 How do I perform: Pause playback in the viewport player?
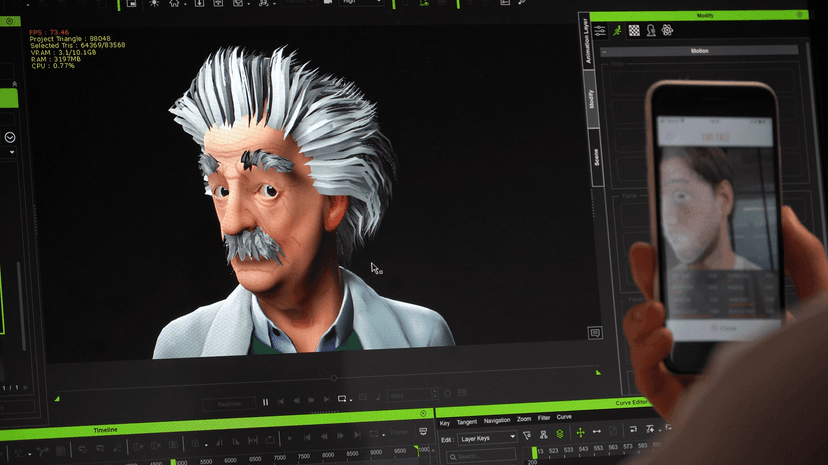pos(266,402)
